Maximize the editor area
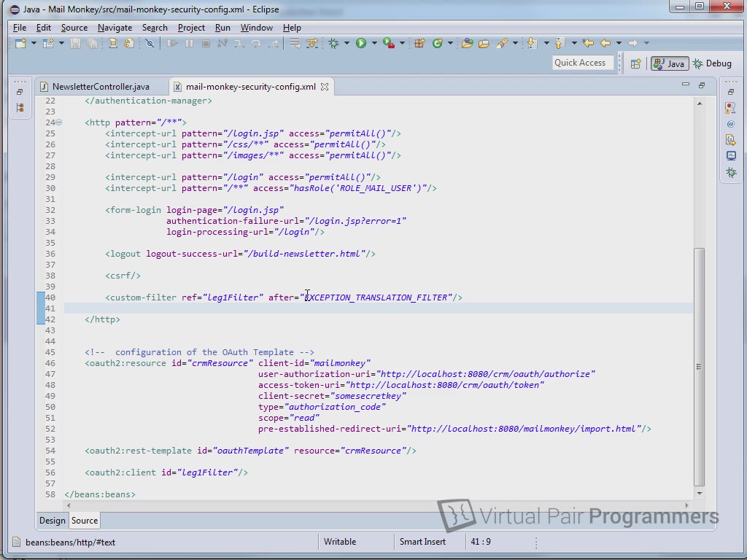The height and width of the screenshot is (560, 747). coord(702,85)
